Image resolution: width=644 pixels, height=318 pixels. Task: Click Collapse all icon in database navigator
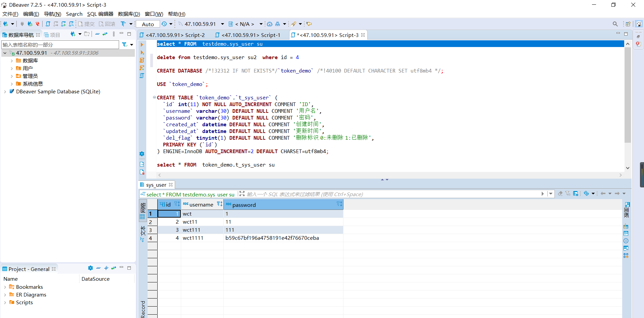tap(97, 34)
